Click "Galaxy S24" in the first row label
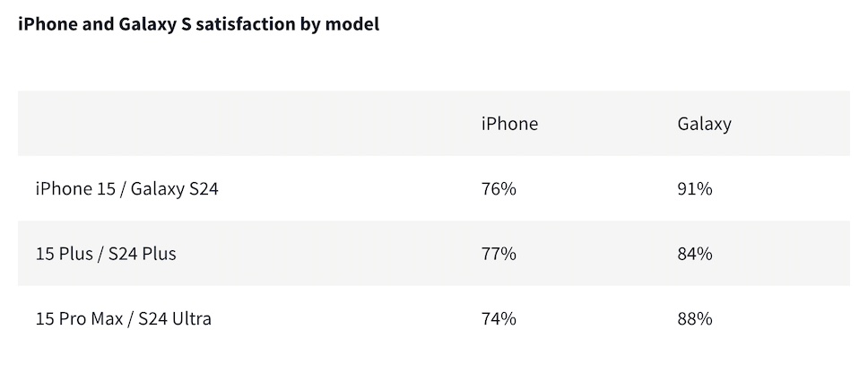Image resolution: width=868 pixels, height=373 pixels. click(174, 189)
